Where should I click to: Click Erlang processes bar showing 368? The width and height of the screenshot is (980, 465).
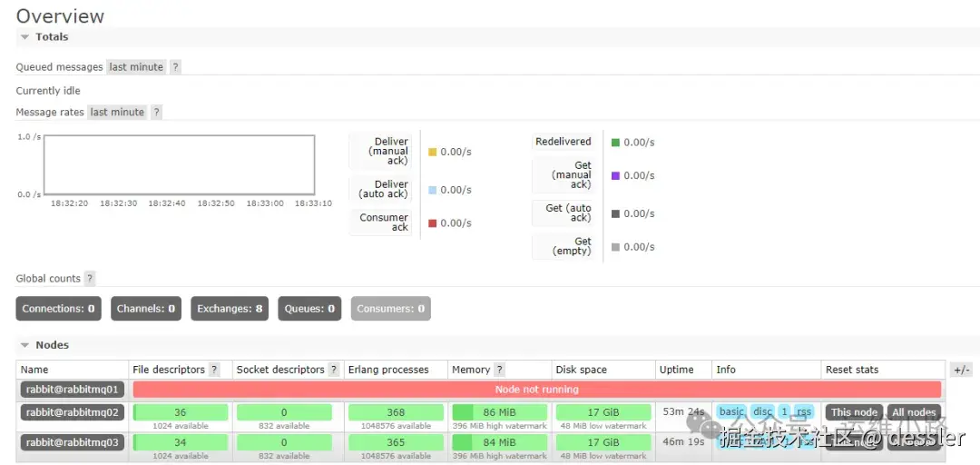pyautogui.click(x=396, y=412)
